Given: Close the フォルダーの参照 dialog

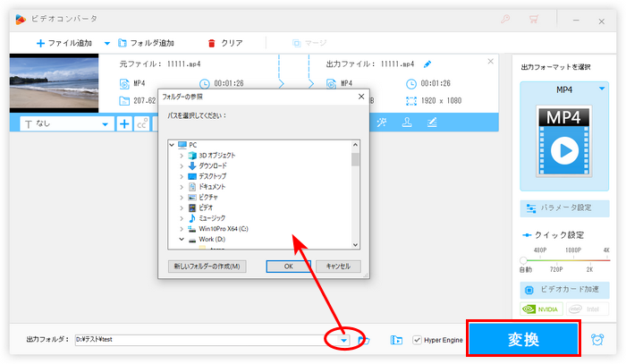Looking at the screenshot, I should point(361,97).
